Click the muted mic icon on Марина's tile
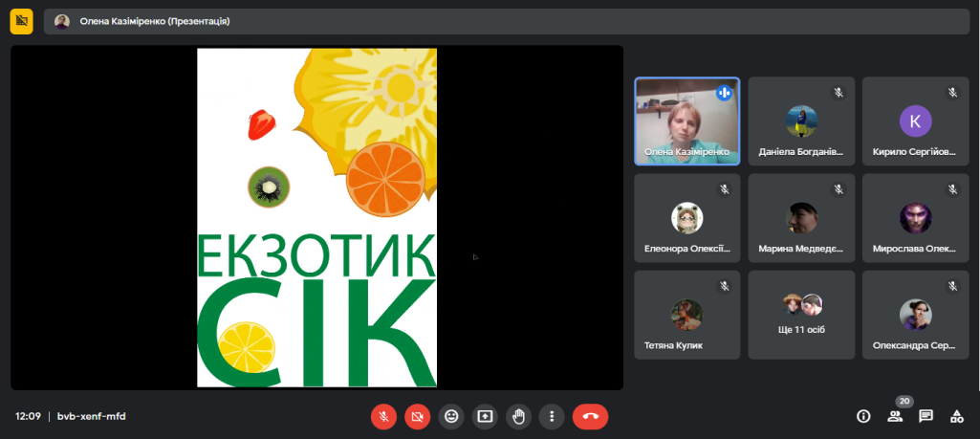 click(x=838, y=188)
